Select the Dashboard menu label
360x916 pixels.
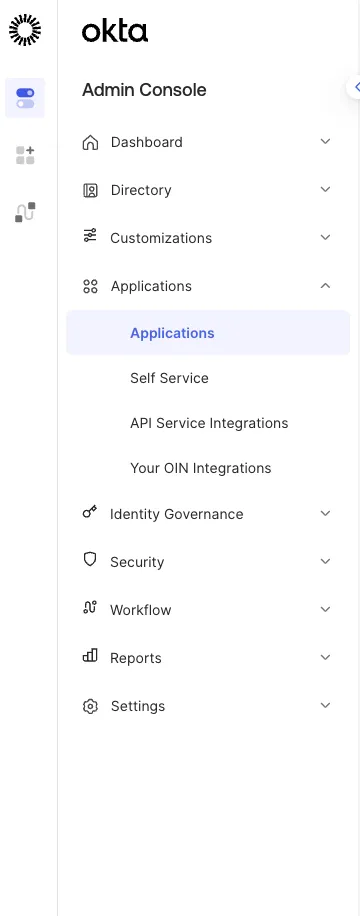[147, 142]
